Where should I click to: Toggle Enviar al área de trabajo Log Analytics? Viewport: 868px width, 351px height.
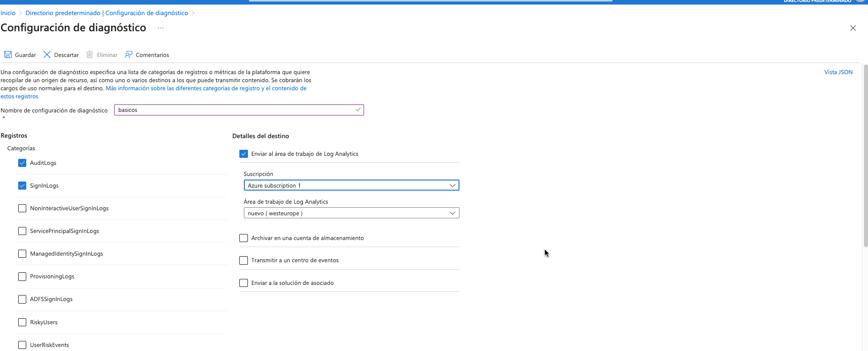[244, 154]
